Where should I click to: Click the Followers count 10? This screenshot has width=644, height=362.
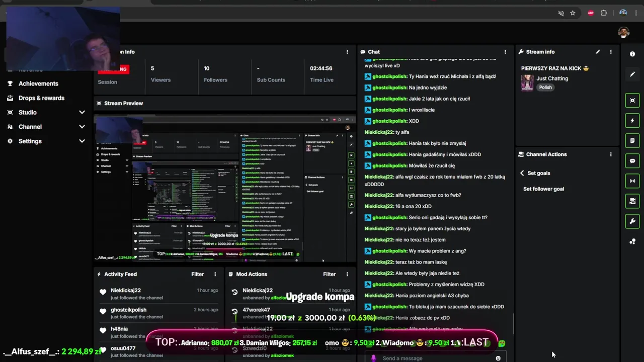pyautogui.click(x=207, y=68)
